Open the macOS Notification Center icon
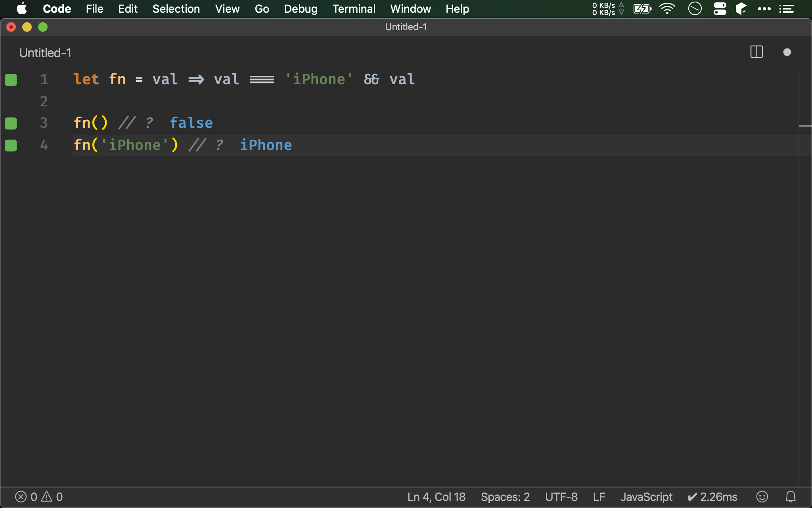The image size is (812, 508). coord(787,9)
